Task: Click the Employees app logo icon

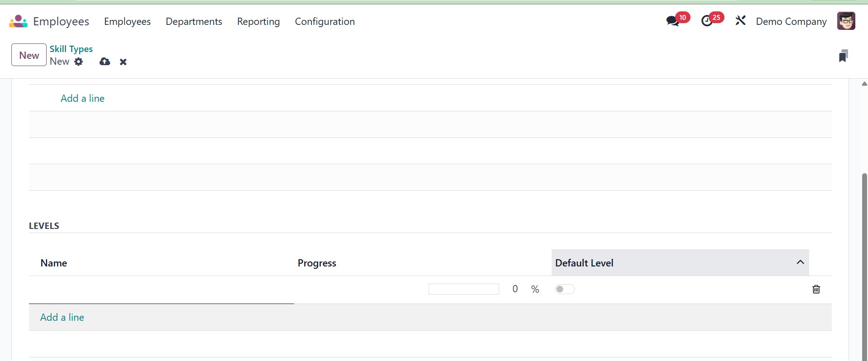Action: click(x=18, y=21)
